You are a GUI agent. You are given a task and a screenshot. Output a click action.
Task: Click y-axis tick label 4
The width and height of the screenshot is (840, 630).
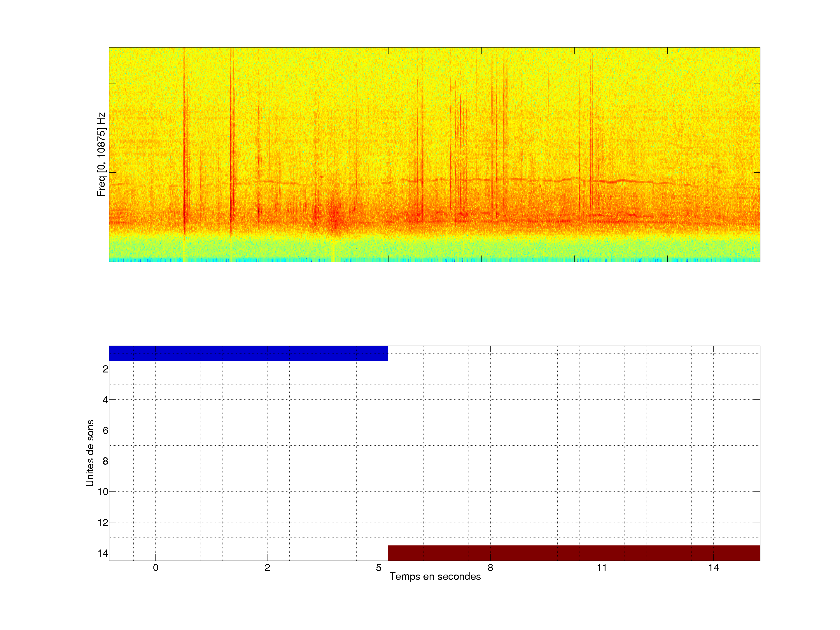point(105,400)
